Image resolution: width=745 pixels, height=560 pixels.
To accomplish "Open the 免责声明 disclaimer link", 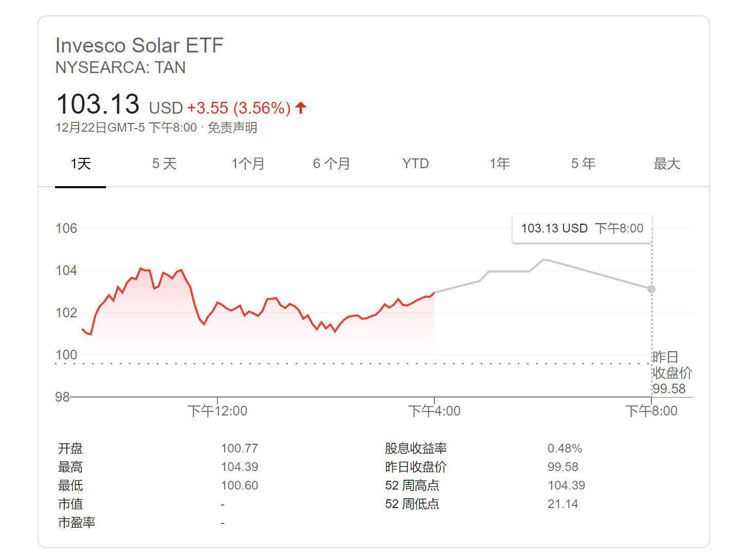I will pyautogui.click(x=232, y=128).
